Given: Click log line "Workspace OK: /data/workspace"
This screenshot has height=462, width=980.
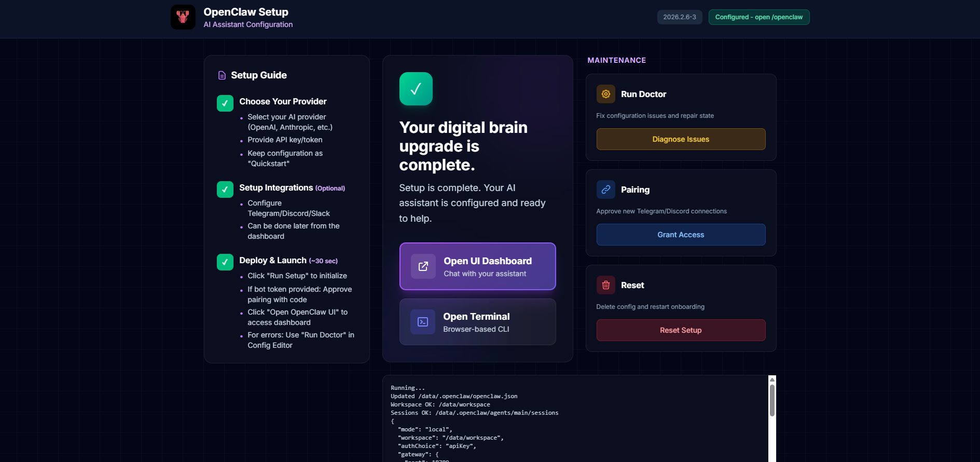Looking at the screenshot, I should (x=440, y=404).
